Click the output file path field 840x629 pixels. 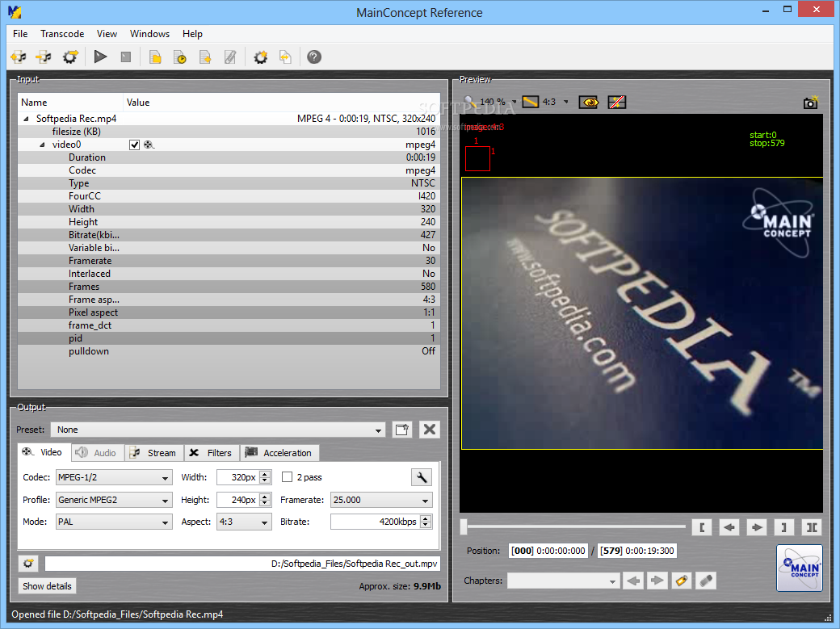(x=242, y=564)
